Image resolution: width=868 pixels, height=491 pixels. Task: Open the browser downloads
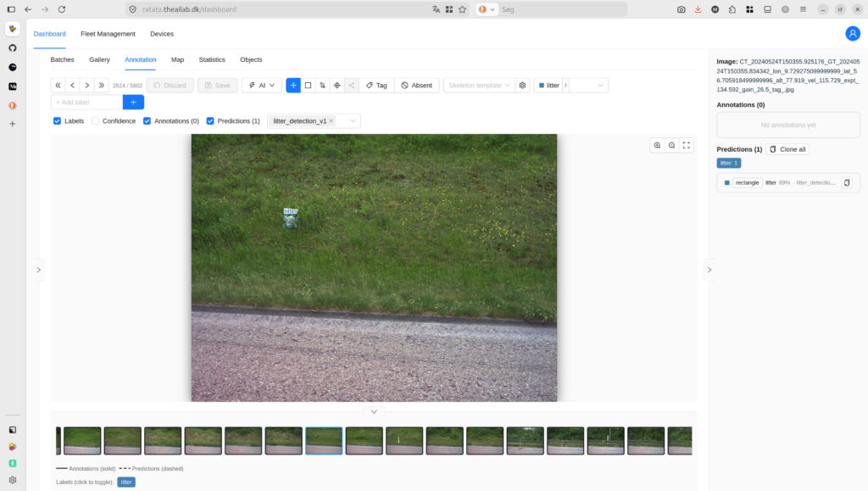coord(698,9)
